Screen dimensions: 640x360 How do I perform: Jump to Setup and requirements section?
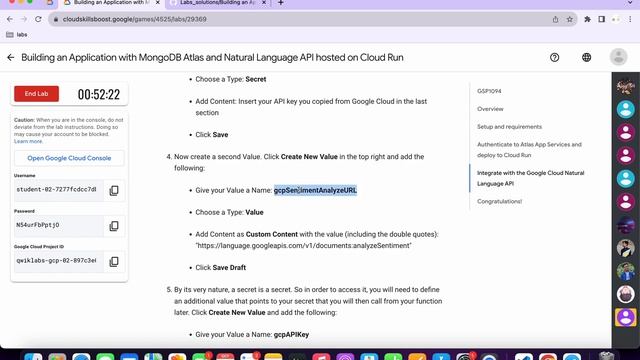click(509, 127)
